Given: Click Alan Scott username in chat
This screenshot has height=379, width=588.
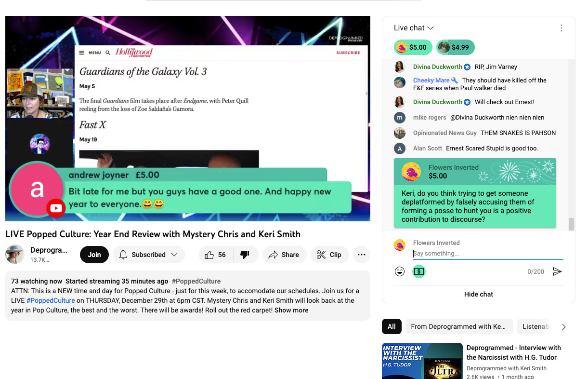Looking at the screenshot, I should (x=428, y=149).
